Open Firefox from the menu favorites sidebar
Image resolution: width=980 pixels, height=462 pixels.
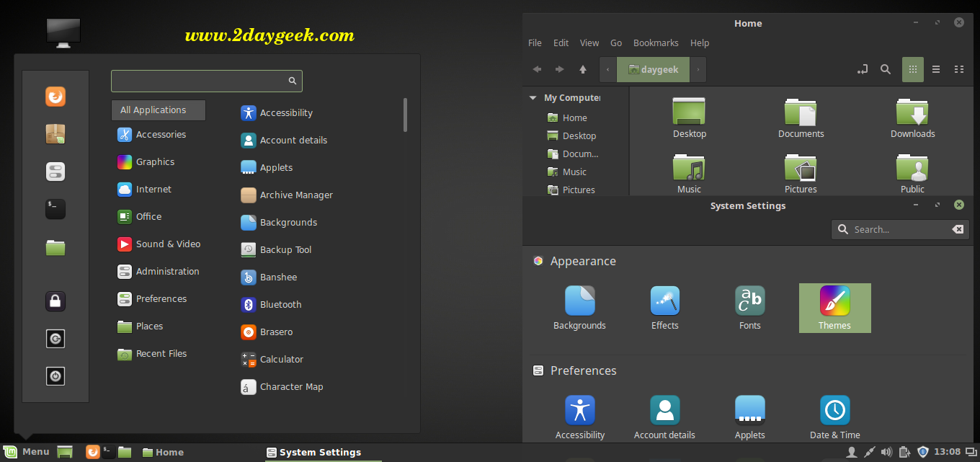(x=55, y=97)
